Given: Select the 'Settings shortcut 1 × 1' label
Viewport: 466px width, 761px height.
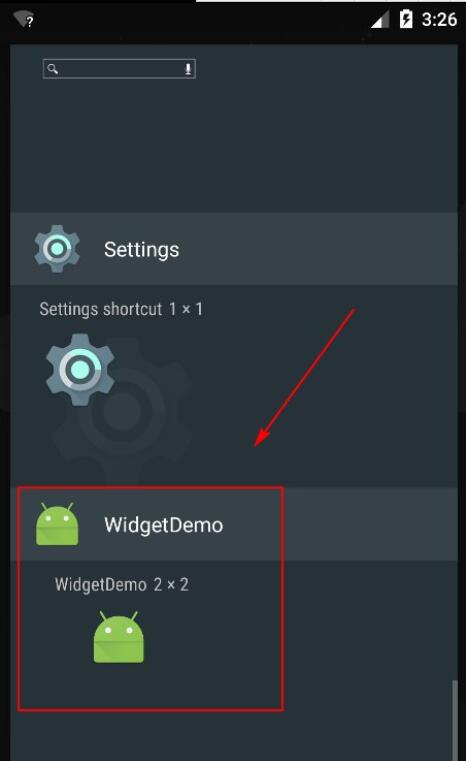Looking at the screenshot, I should tap(121, 309).
